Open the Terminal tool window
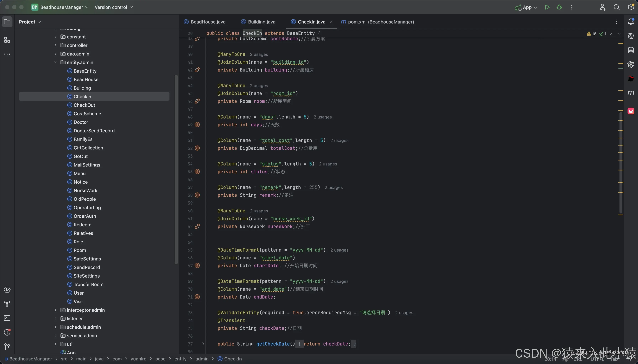 pyautogui.click(x=7, y=318)
